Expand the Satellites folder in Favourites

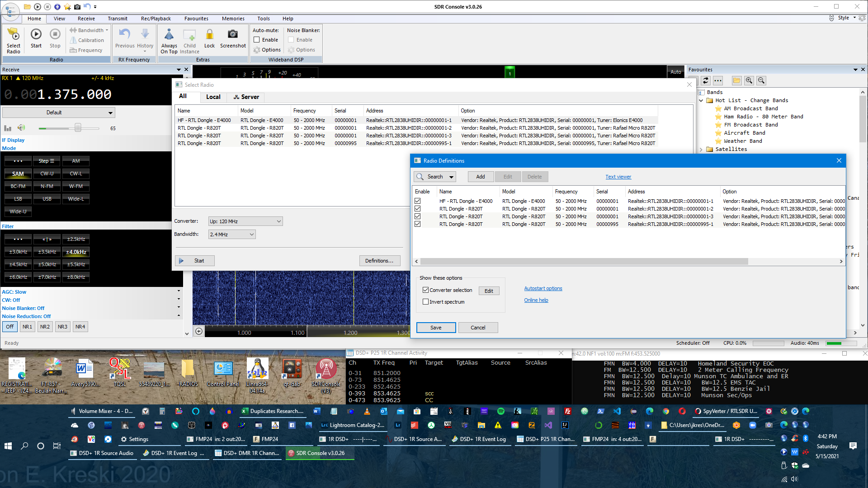click(701, 149)
